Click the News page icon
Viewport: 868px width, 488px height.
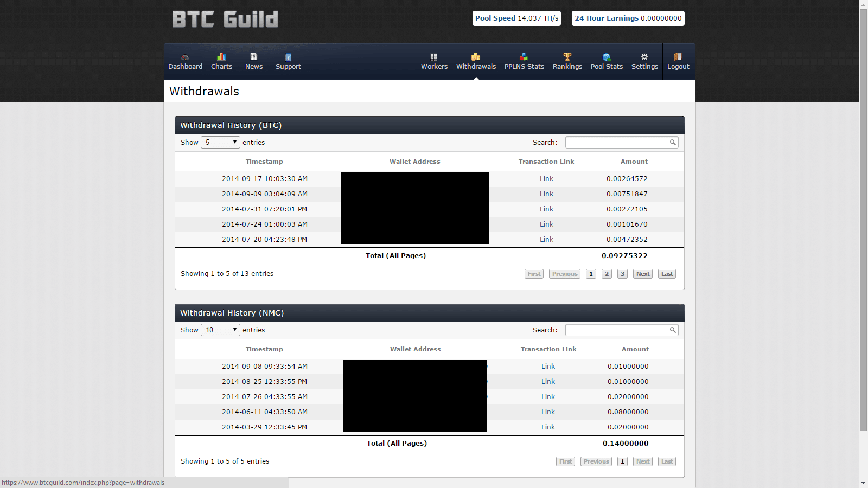[254, 57]
